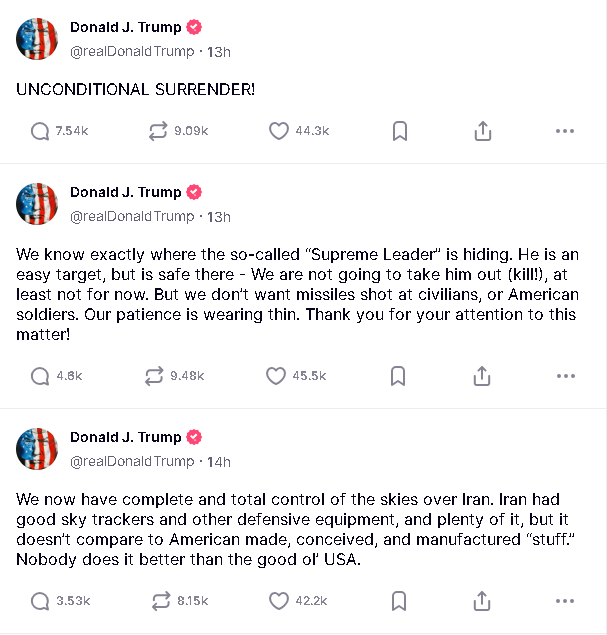607x635 pixels.
Task: Open more options on Supreme Leader post
Action: pos(566,376)
